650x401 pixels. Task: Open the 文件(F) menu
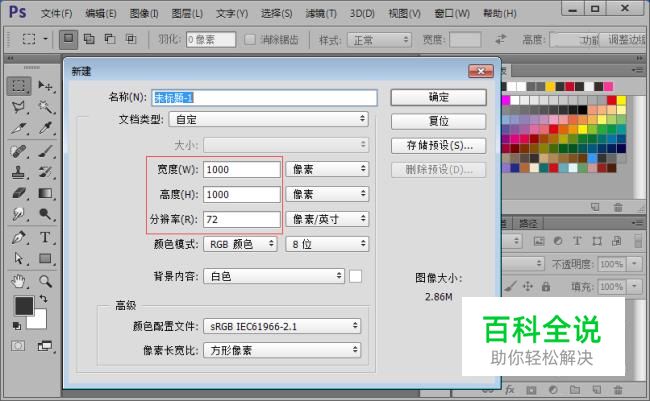[57, 14]
